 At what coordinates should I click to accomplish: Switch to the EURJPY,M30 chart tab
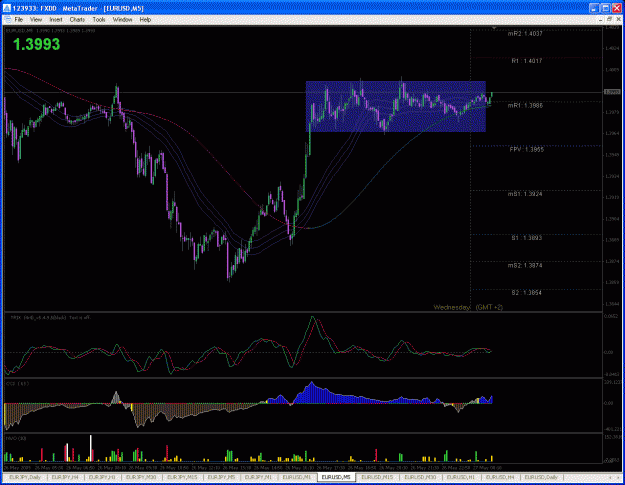tap(141, 477)
